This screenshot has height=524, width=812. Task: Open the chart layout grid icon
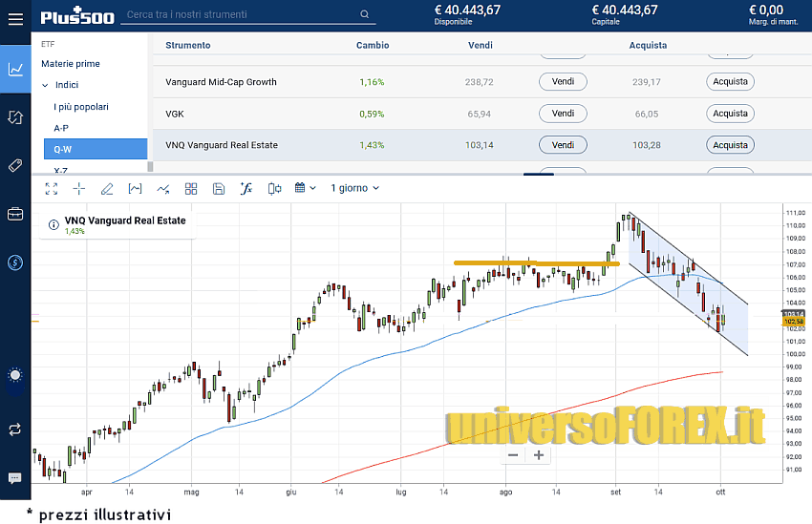point(191,188)
